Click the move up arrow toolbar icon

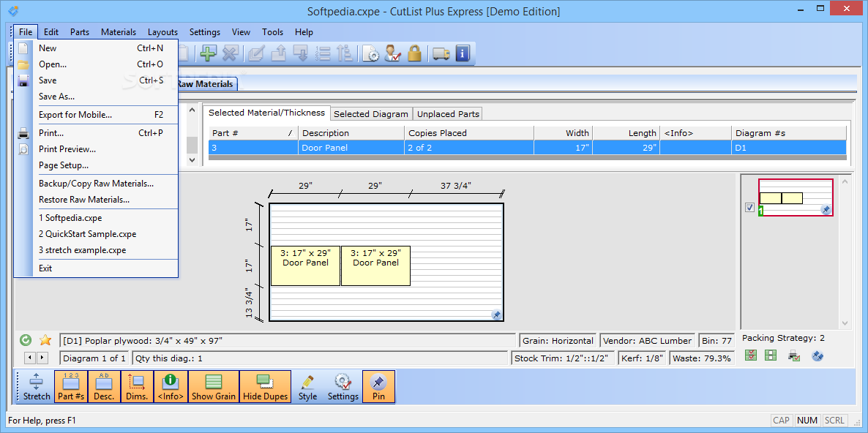[278, 53]
